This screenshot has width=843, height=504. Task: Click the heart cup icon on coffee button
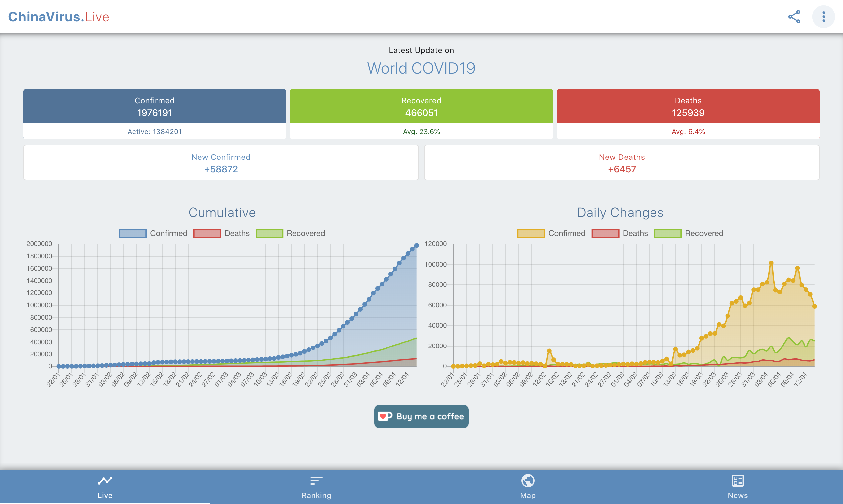click(385, 416)
